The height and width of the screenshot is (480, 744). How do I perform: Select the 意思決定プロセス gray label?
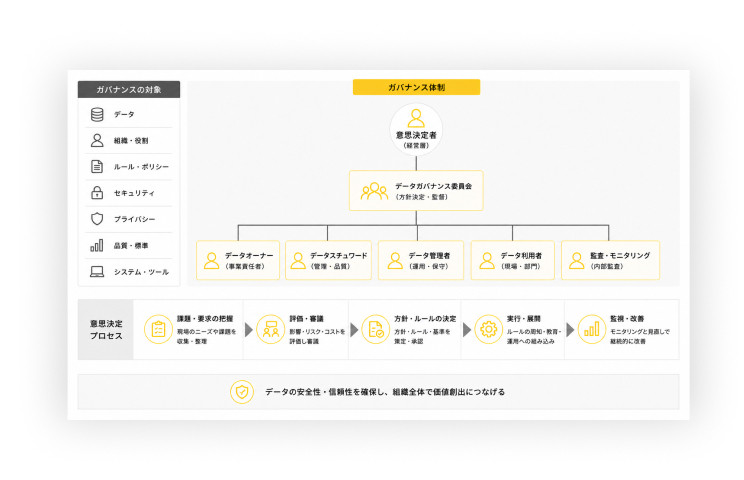click(106, 329)
